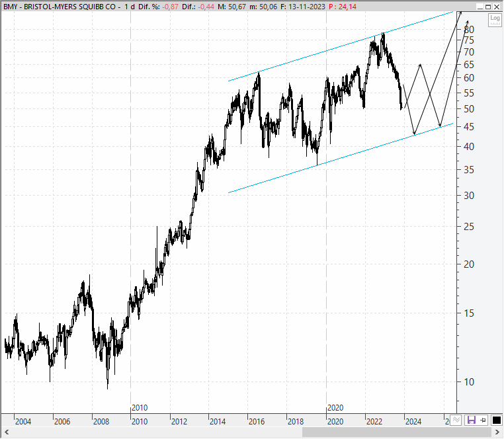The image size is (504, 439).
Task: Close the BMY chart window
Action: (x=496, y=7)
